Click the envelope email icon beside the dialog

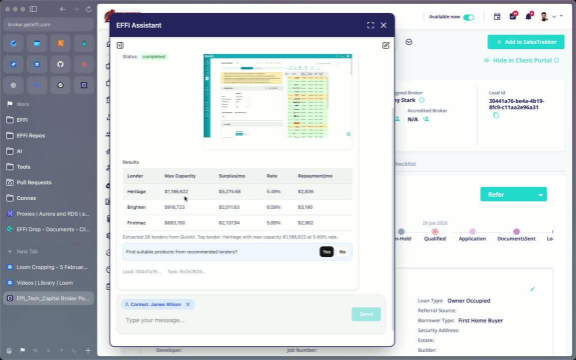click(x=409, y=42)
